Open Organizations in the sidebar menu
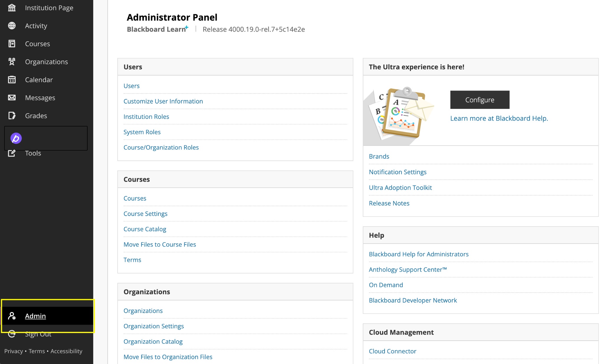The height and width of the screenshot is (364, 604). [x=47, y=62]
